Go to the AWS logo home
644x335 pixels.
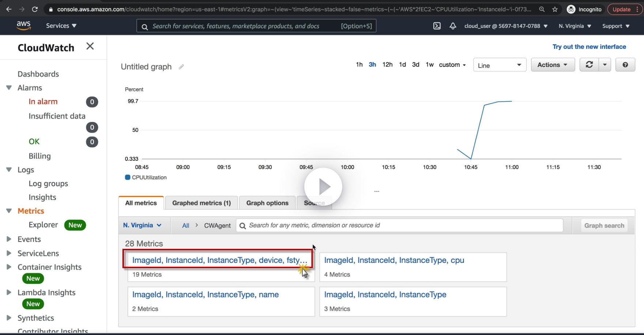click(23, 25)
